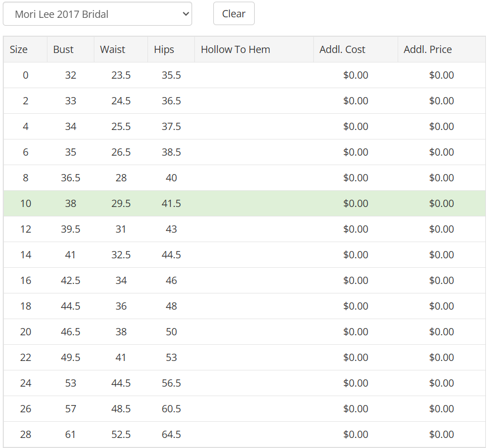The image size is (487, 448).
Task: Select the size 22 row
Action: [245, 358]
